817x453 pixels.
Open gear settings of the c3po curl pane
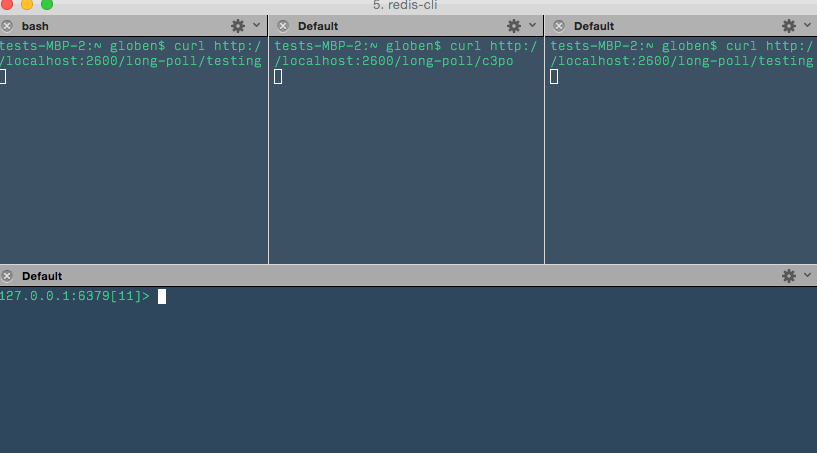514,26
